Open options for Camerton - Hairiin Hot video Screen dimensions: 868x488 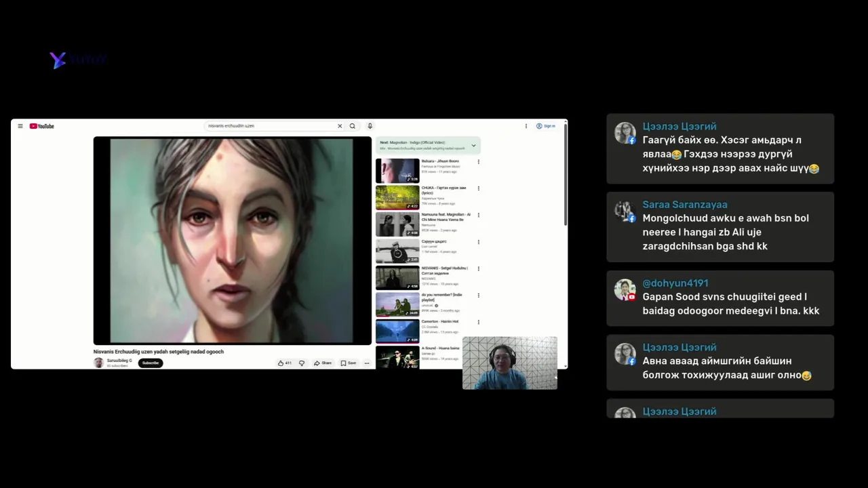point(478,322)
